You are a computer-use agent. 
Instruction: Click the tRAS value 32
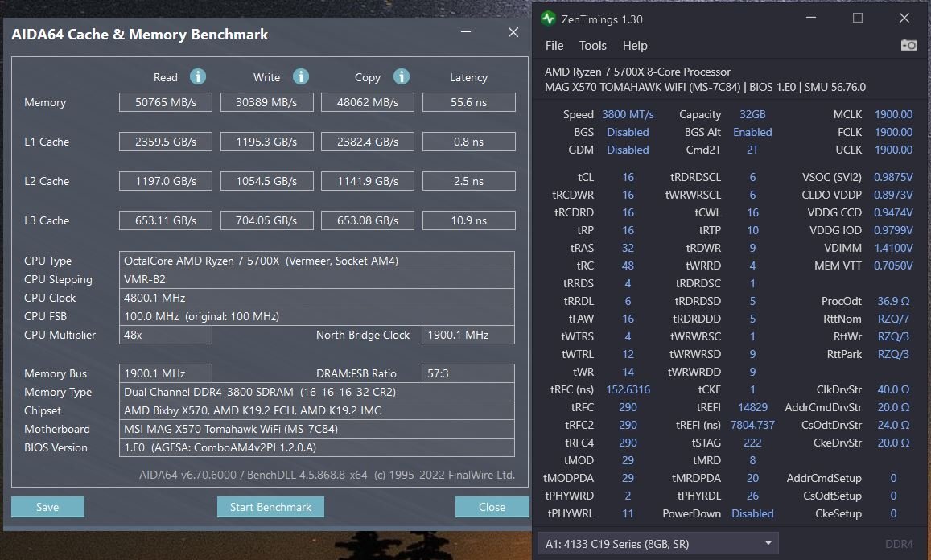(x=628, y=248)
